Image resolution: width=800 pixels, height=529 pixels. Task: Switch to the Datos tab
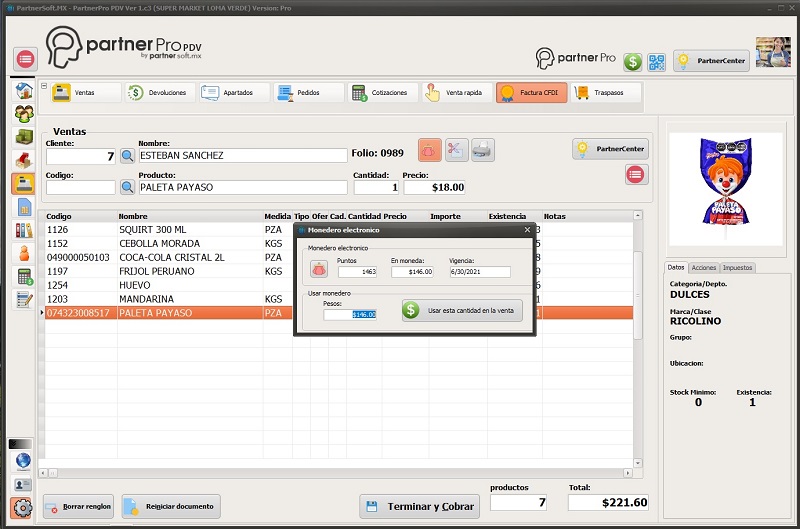click(676, 267)
